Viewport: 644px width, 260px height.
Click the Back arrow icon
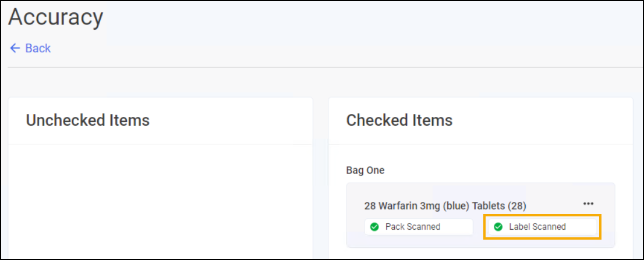(x=15, y=48)
